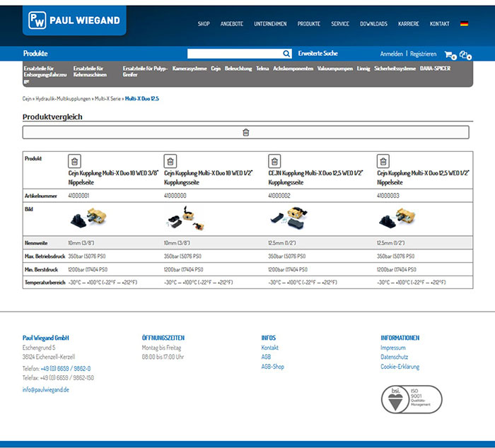Open the KARRIERE menu
This screenshot has width=495, height=448.
pyautogui.click(x=409, y=23)
